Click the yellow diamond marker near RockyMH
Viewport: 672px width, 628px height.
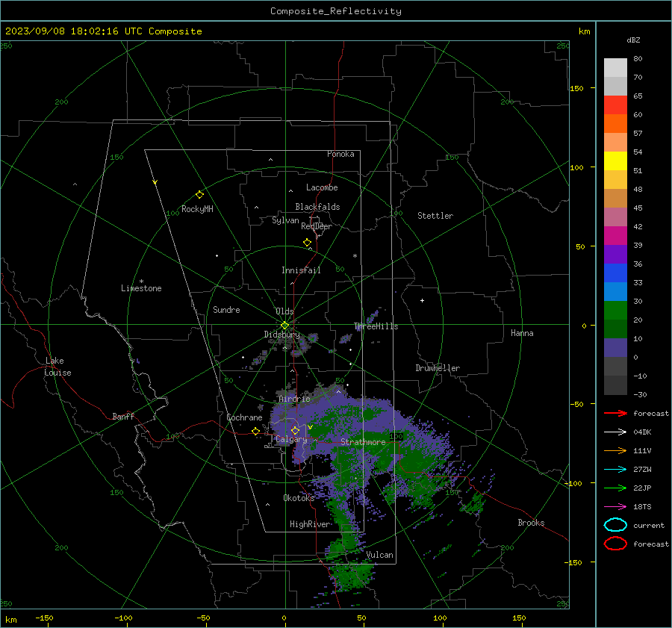[199, 195]
